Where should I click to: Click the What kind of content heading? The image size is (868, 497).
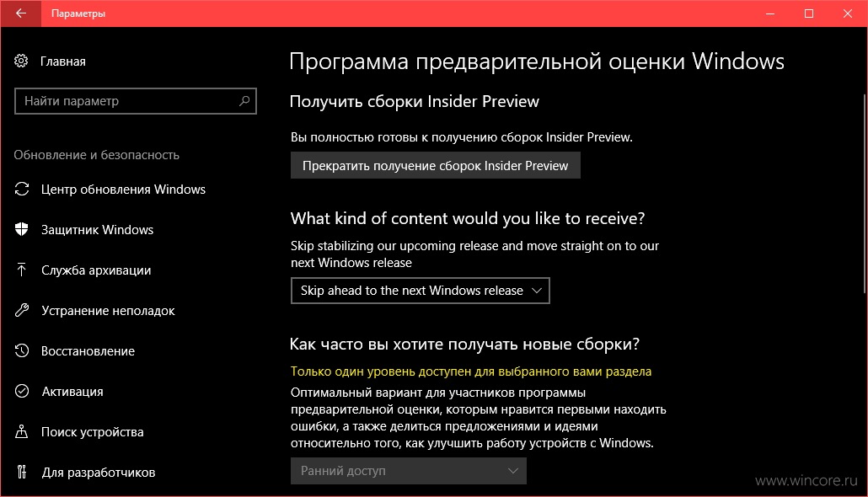[x=468, y=219]
